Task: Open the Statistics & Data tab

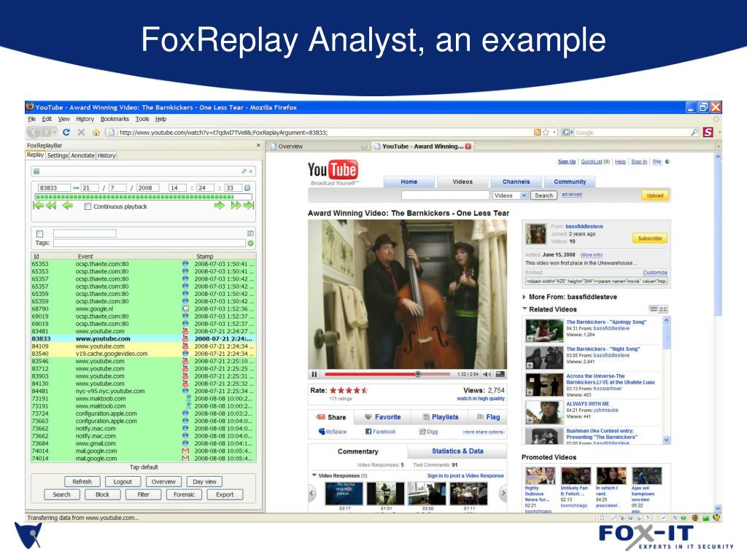Action: [457, 451]
